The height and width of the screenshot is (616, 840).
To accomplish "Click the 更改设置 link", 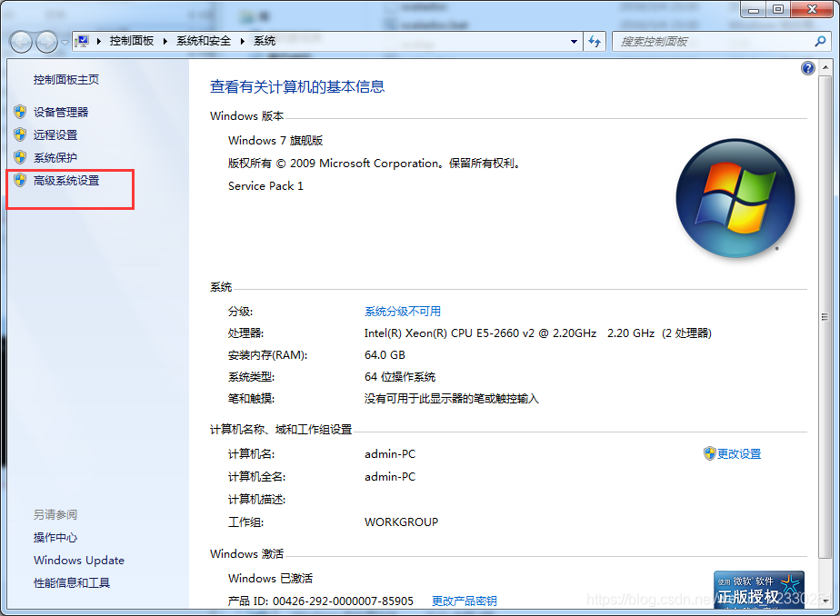I will click(x=739, y=454).
